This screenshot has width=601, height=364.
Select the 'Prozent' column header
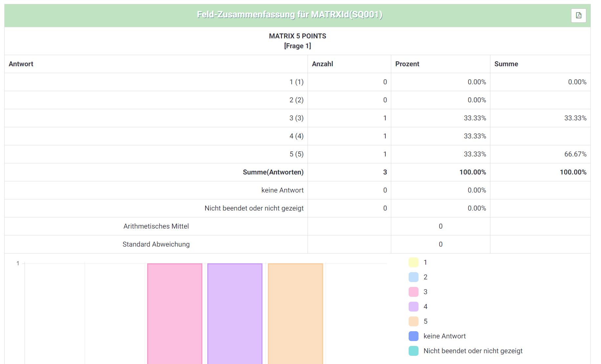coord(407,64)
